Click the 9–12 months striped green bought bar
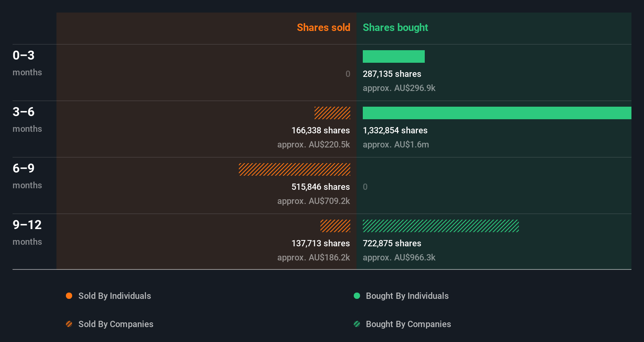Screen dimensions: 644x342 tap(440, 226)
